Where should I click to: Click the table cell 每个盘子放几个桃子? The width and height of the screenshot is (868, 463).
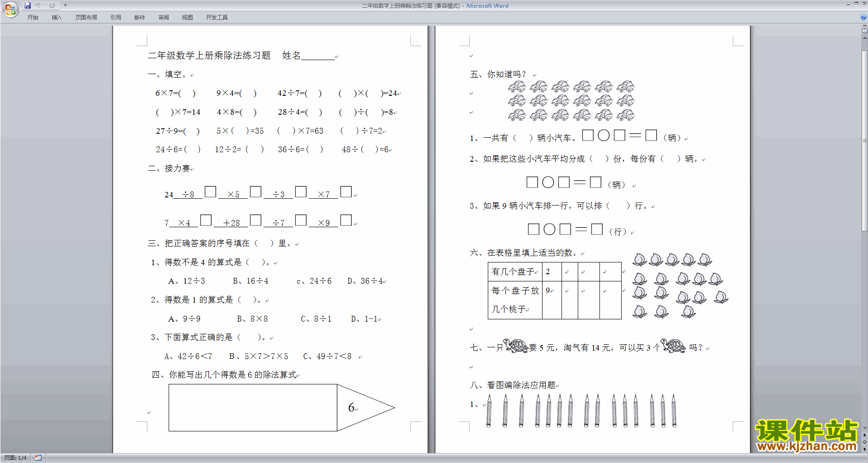(x=515, y=300)
